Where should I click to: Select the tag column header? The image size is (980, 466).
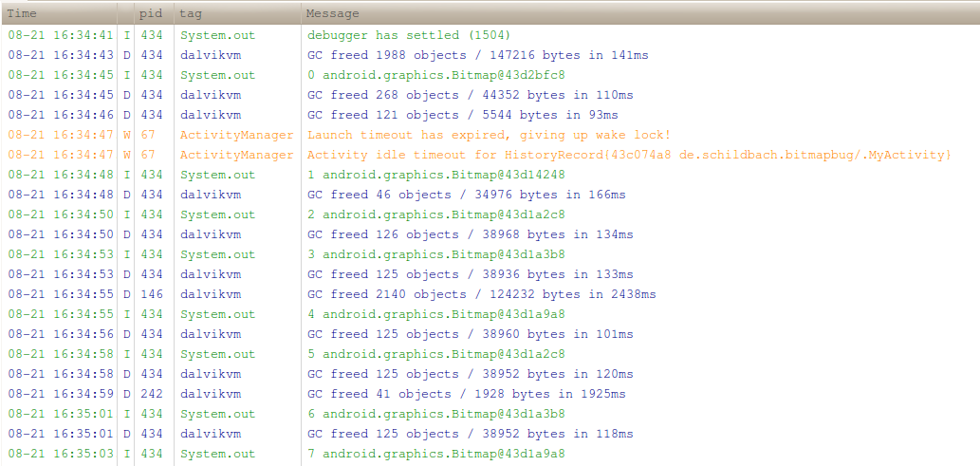237,13
